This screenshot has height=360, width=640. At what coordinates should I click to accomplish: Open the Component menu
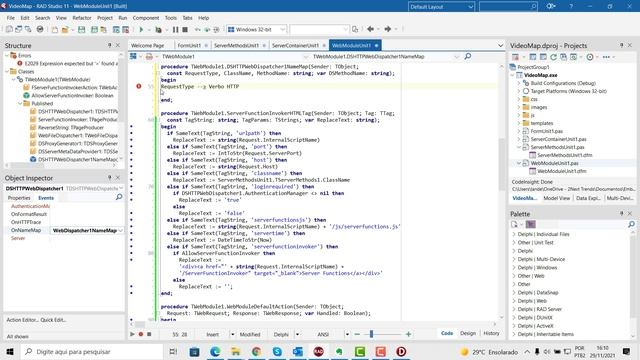point(146,18)
